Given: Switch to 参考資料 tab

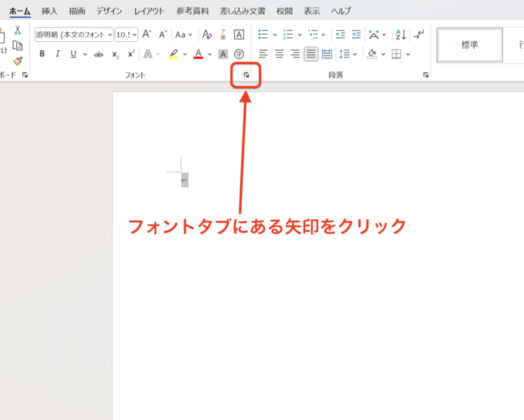Looking at the screenshot, I should [x=193, y=11].
